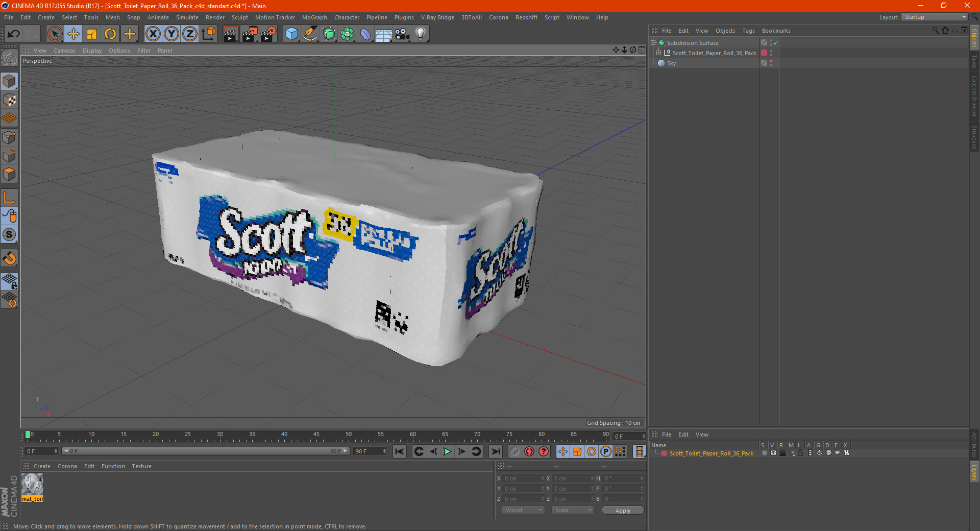Toggle layer View eye for Scott layer

point(773,453)
